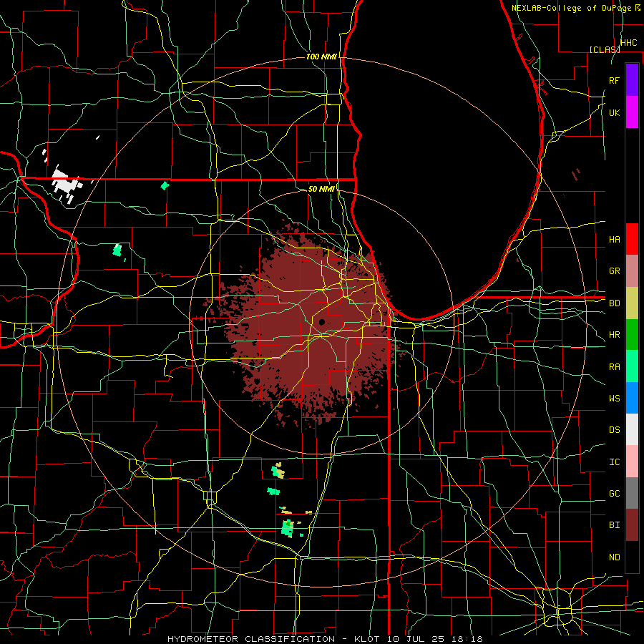Screen dimensions: 644x644
Task: Click the RF purple legend swatch
Action: pos(632,80)
